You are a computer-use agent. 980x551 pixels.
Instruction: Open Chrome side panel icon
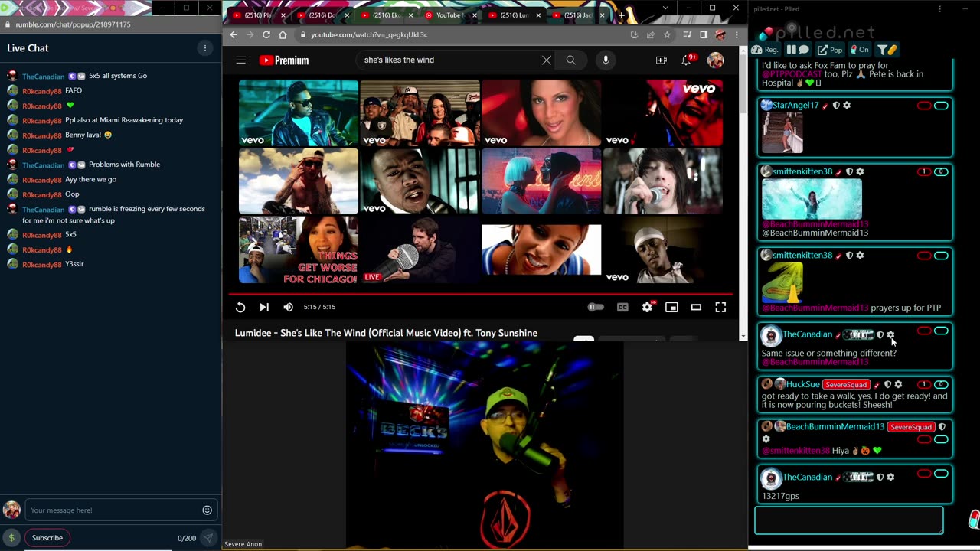704,34
